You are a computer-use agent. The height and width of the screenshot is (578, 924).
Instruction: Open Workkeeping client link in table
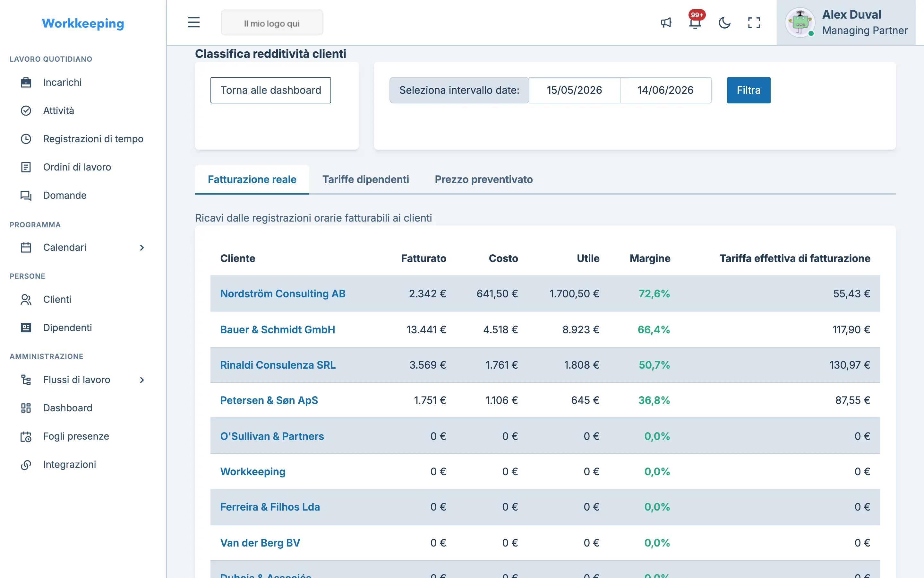(253, 471)
